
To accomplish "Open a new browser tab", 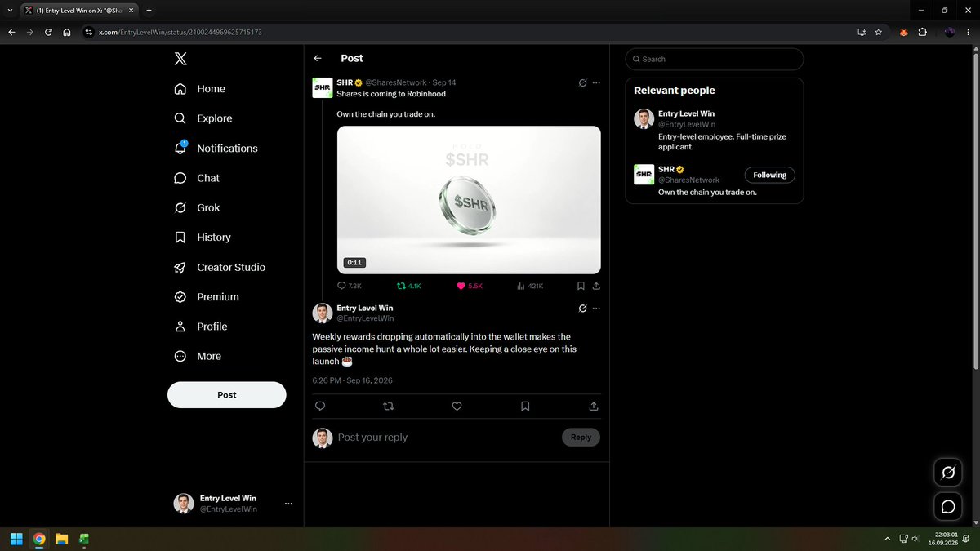I will [149, 11].
